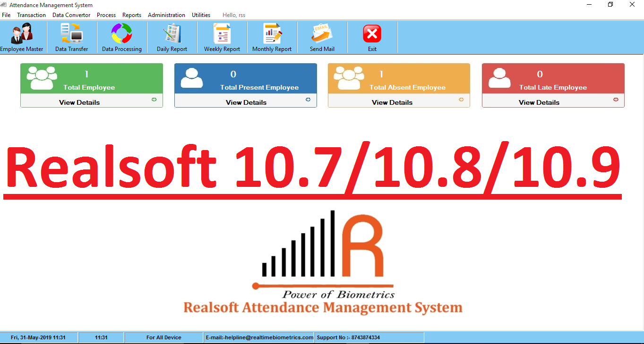Click orange arrow in Total Absent Employee card

(462, 100)
